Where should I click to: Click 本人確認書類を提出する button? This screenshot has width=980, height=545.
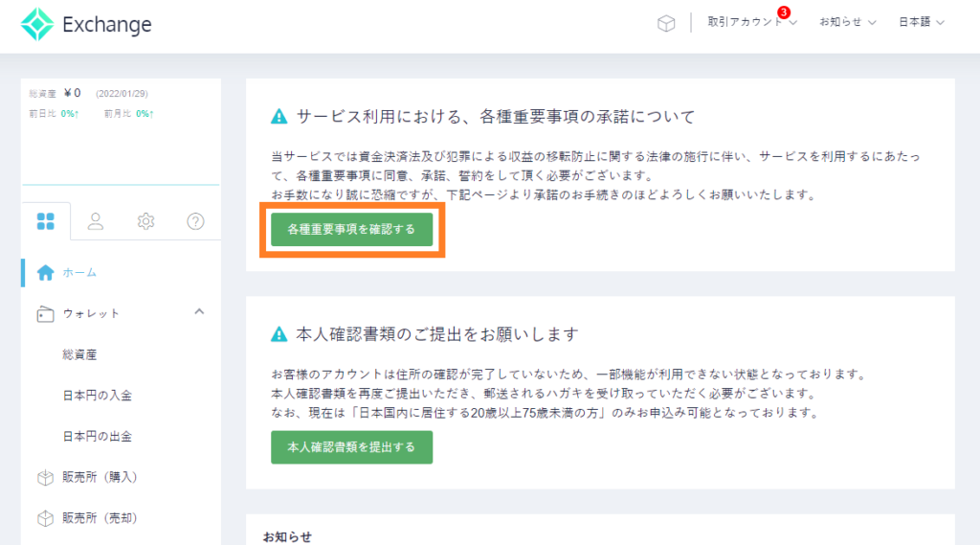click(352, 447)
